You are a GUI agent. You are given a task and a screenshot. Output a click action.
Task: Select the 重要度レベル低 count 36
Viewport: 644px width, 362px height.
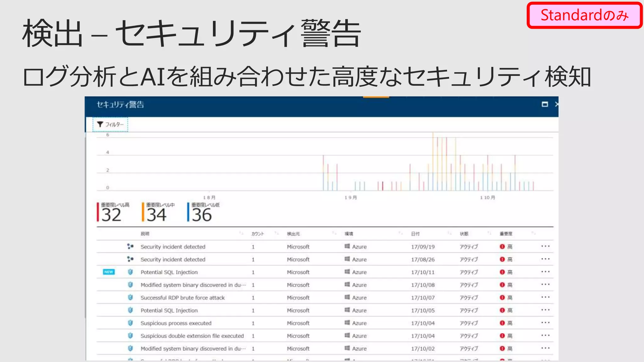tap(202, 215)
